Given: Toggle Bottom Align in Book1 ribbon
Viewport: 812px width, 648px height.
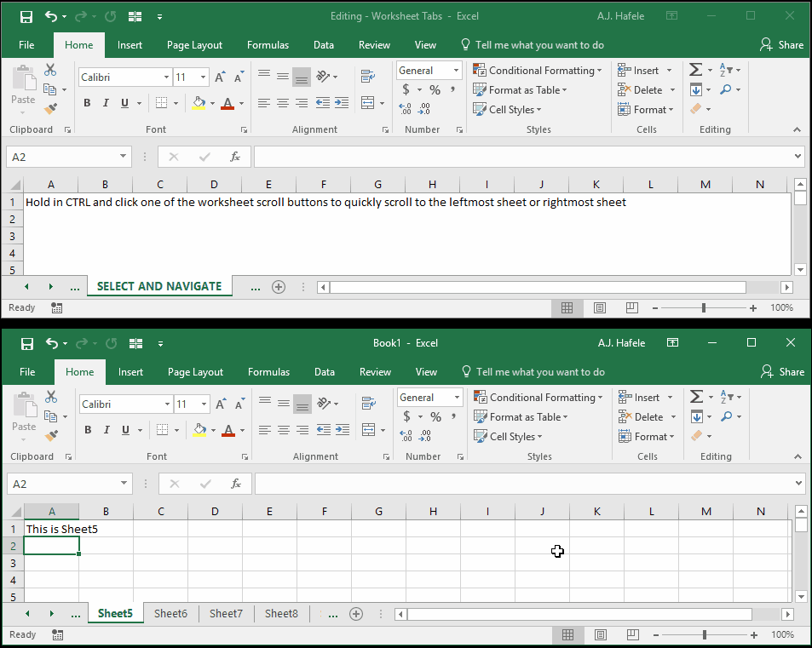Looking at the screenshot, I should click(x=302, y=404).
